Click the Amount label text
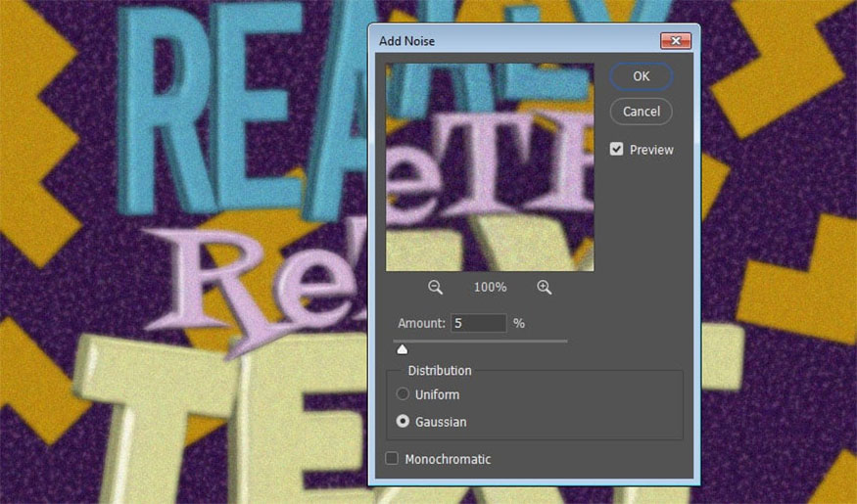Image resolution: width=857 pixels, height=504 pixels. click(421, 323)
